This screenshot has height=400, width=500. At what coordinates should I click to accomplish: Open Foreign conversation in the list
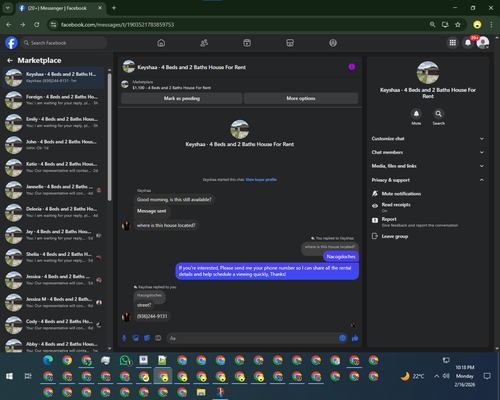point(54,100)
